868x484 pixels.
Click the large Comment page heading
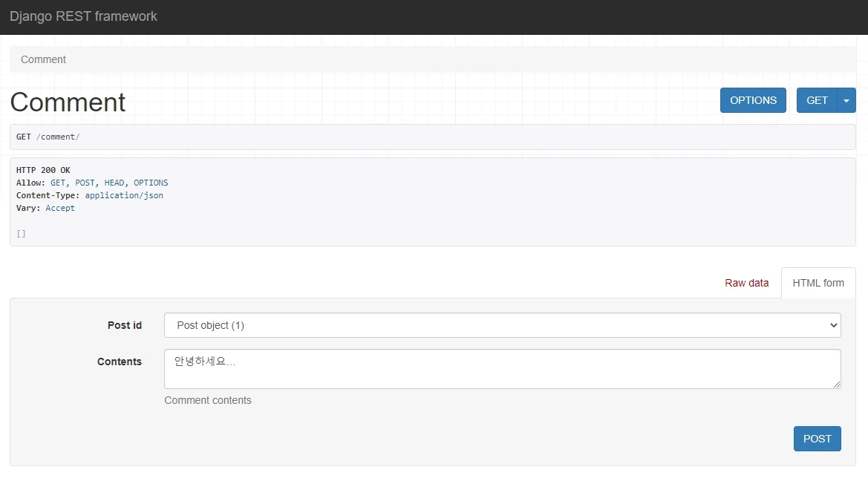[68, 102]
